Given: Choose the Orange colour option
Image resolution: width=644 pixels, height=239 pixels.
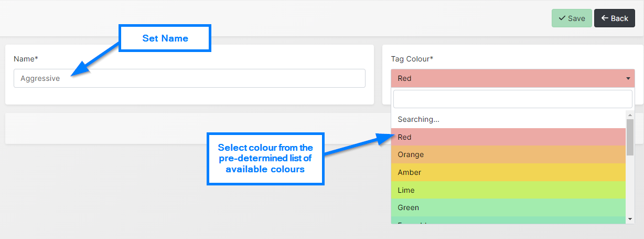Looking at the screenshot, I should pos(508,155).
